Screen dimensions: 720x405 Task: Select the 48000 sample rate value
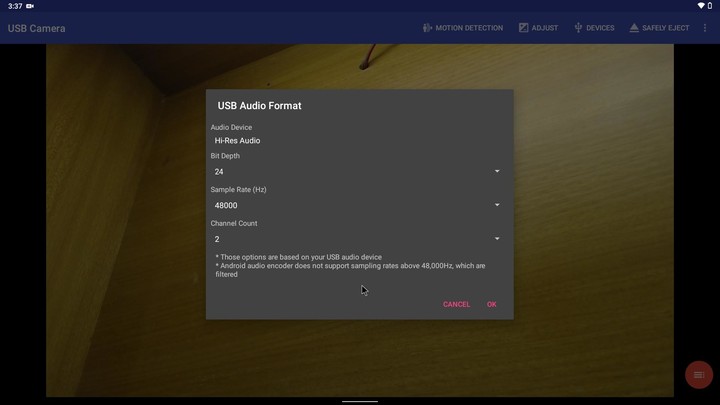[226, 206]
